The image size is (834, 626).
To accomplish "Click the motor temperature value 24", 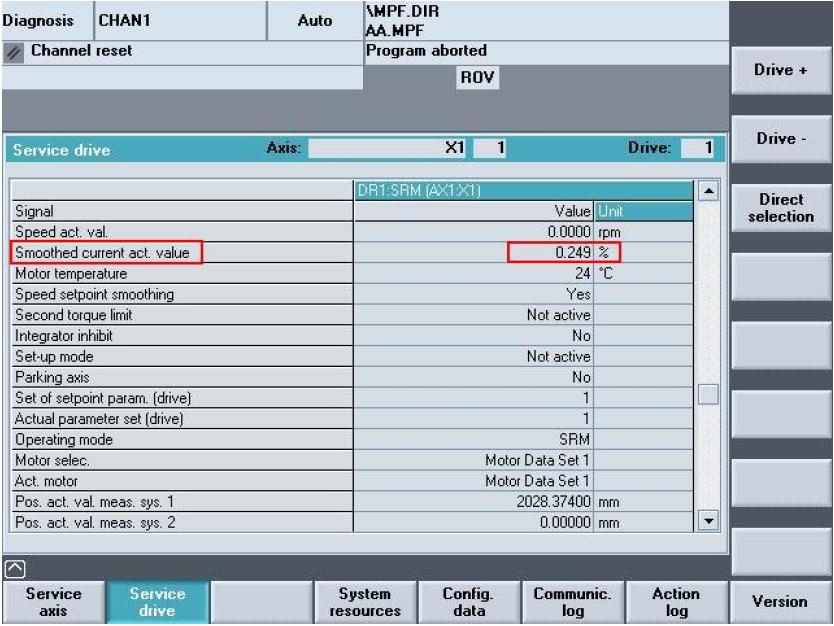I will click(x=582, y=273).
